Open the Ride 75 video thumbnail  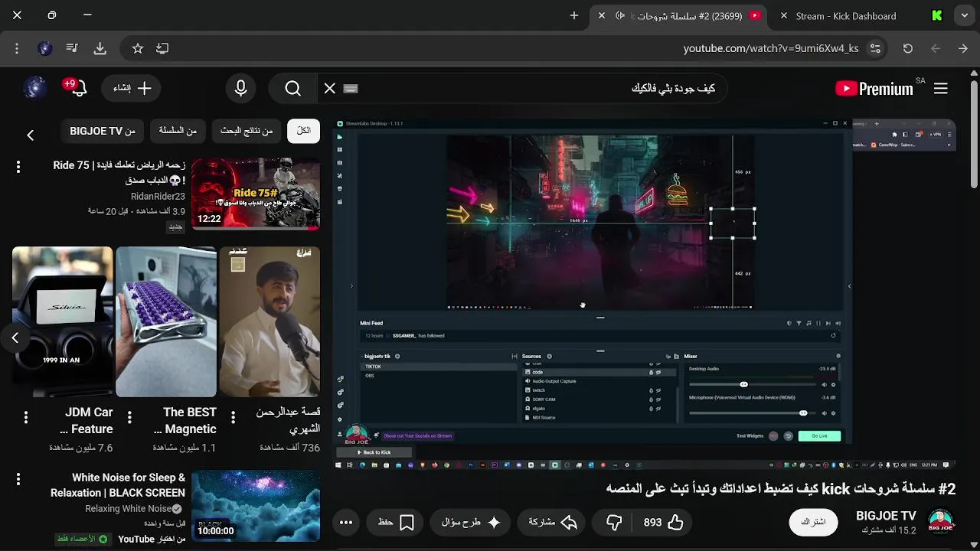point(256,194)
